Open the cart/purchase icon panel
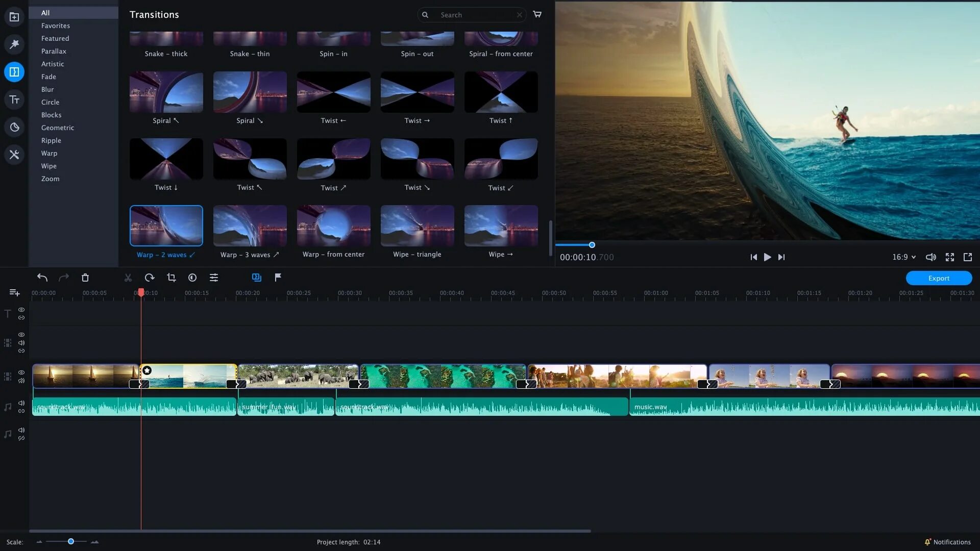 (538, 14)
